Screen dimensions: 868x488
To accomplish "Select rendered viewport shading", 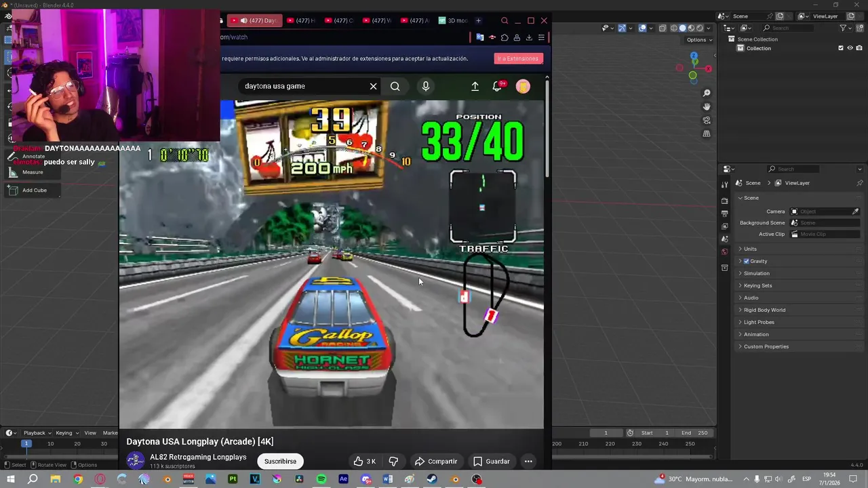I will [x=701, y=28].
